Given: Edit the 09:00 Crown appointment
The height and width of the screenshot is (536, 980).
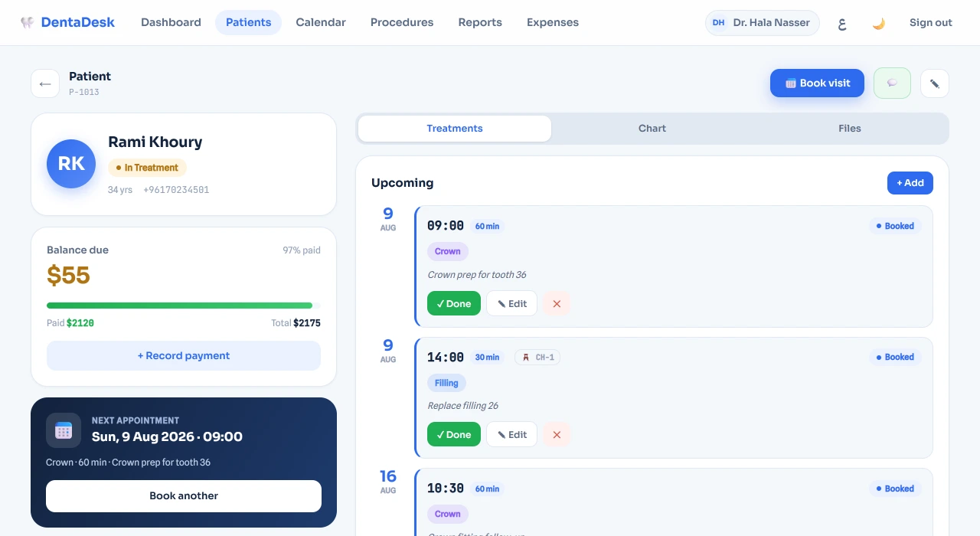Looking at the screenshot, I should 511,303.
